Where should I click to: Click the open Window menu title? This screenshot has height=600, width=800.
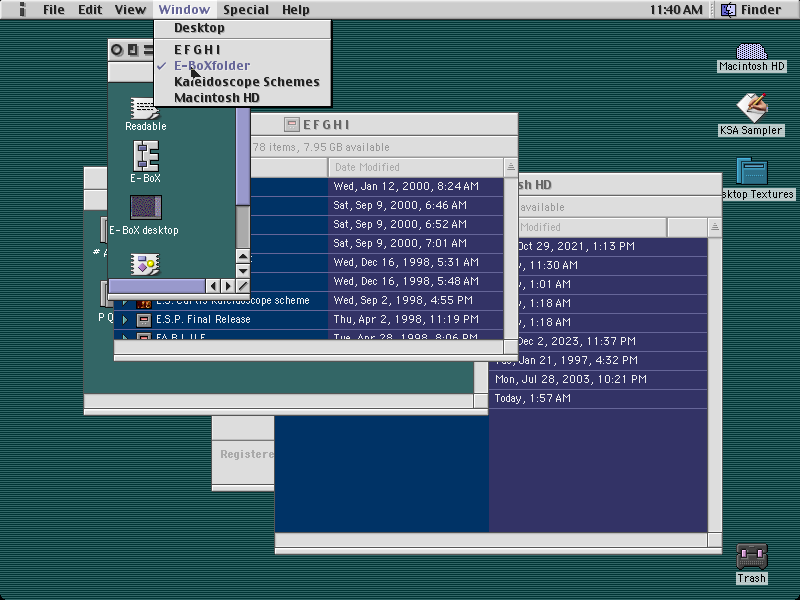[184, 10]
